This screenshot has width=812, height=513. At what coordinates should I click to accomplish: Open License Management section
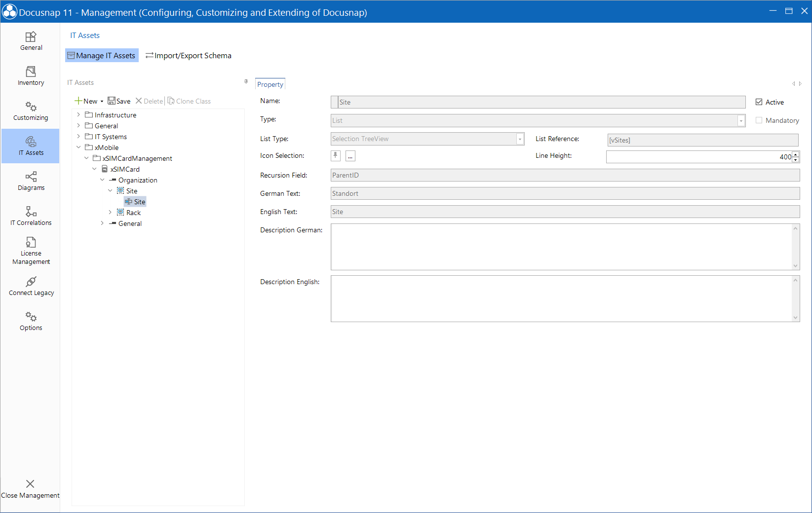click(31, 251)
